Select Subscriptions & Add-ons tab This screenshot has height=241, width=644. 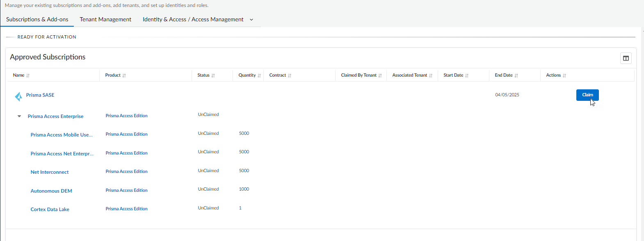tap(37, 19)
